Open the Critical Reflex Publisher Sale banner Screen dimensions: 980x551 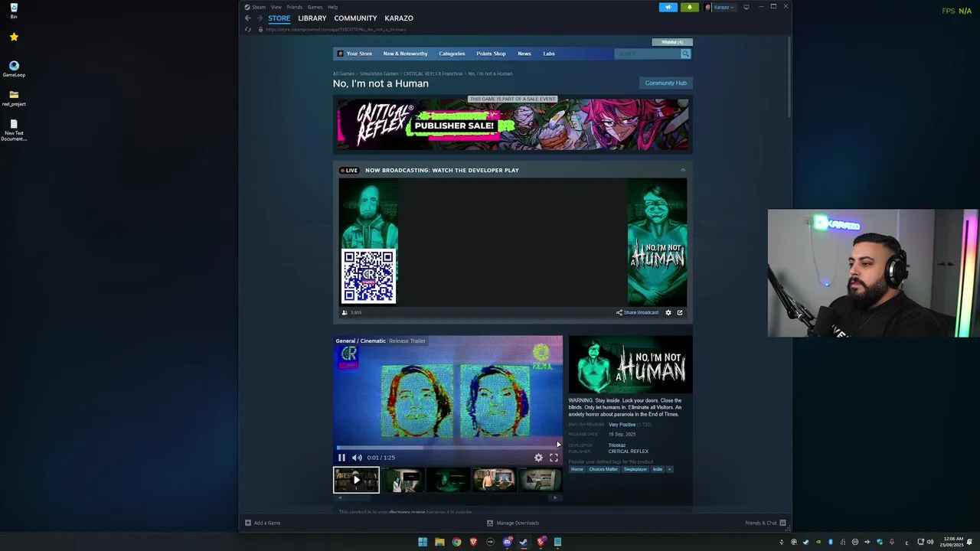(x=513, y=125)
